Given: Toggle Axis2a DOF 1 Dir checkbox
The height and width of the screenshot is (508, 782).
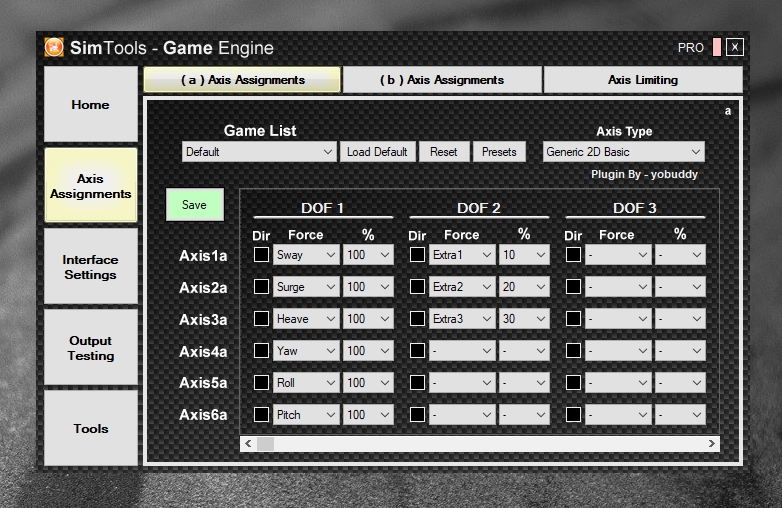Looking at the screenshot, I should (x=261, y=287).
